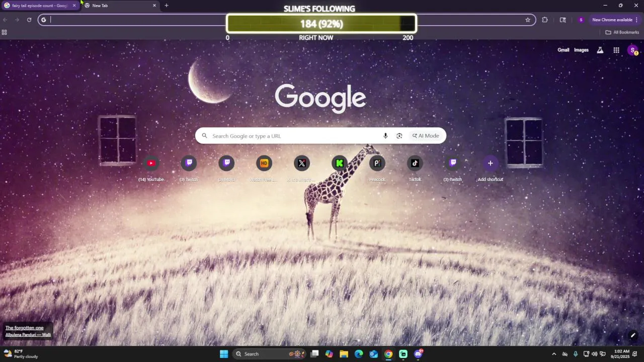
Task: Launch Copilot from the taskbar
Action: (329, 354)
